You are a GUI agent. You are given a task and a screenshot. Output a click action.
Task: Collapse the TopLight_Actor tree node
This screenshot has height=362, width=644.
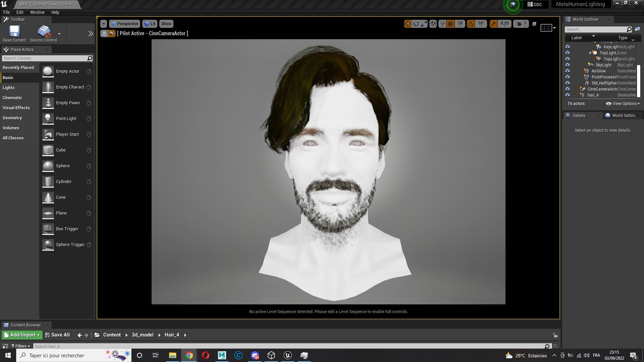pos(590,53)
